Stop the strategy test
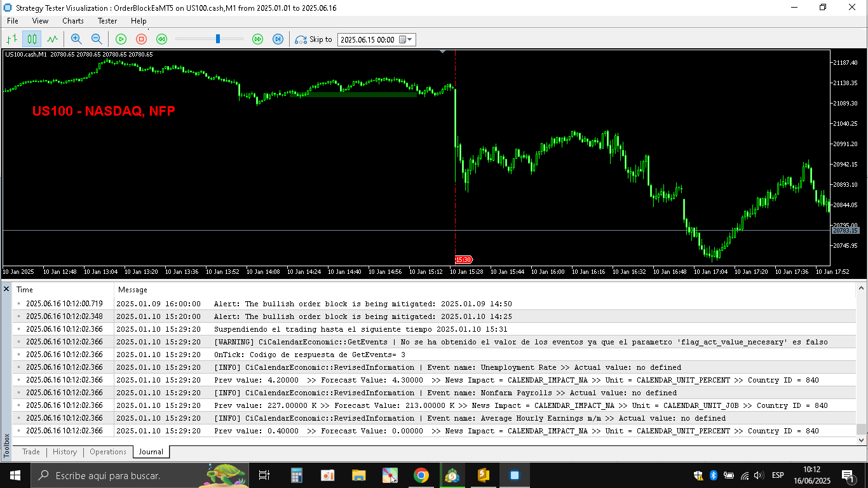The height and width of the screenshot is (488, 868). click(141, 39)
